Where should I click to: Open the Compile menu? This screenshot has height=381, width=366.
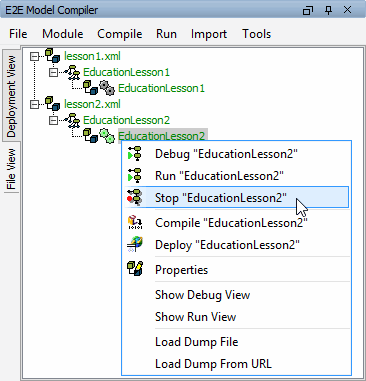click(120, 34)
